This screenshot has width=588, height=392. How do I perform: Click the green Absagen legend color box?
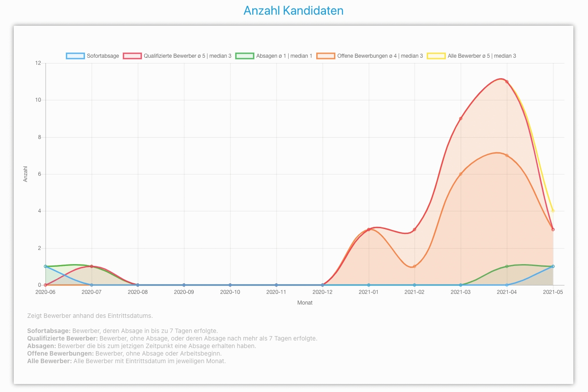(x=245, y=56)
